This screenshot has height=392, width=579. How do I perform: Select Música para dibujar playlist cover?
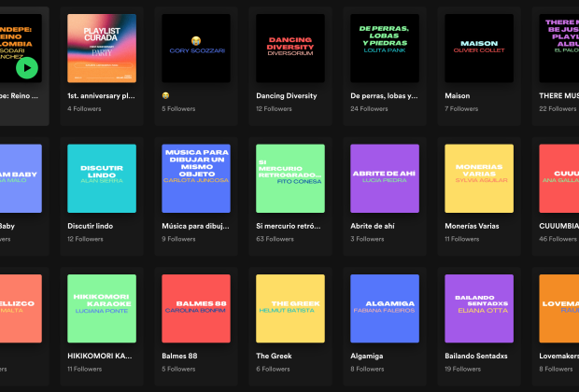(196, 178)
